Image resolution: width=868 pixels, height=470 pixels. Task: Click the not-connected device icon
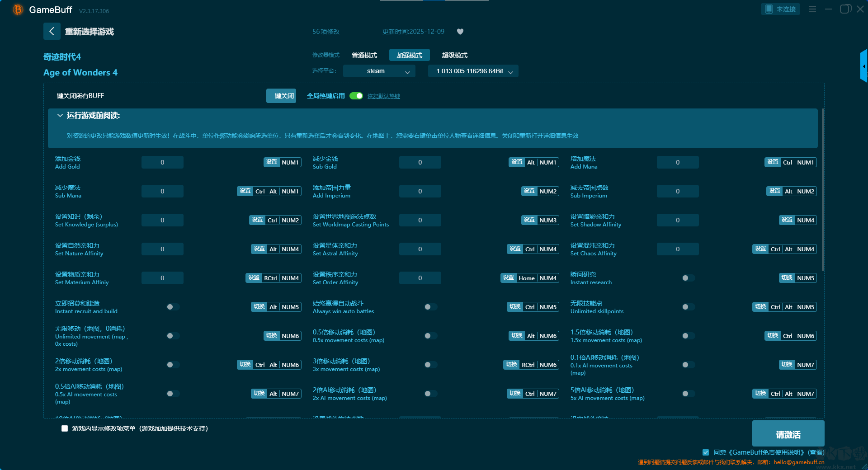[769, 9]
